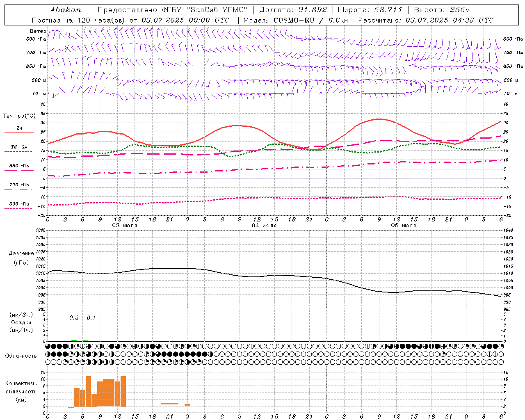Click the date label "05 июля"
Image resolution: width=525 pixels, height=420 pixels.
coord(404,226)
